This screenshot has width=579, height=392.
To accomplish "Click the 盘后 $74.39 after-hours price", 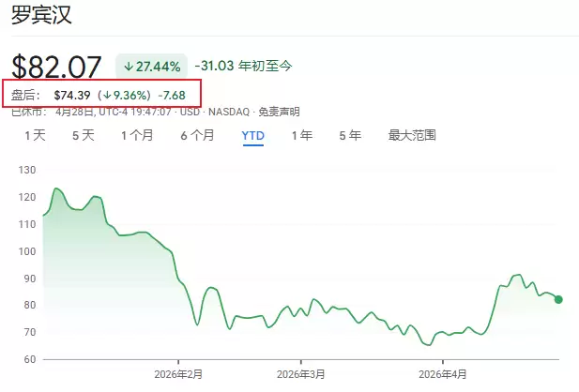I will [x=71, y=95].
